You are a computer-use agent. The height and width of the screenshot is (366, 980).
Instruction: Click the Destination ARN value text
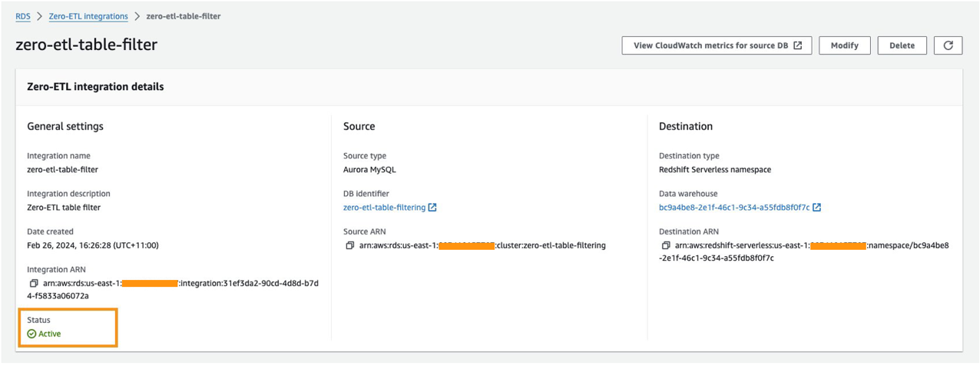(804, 251)
